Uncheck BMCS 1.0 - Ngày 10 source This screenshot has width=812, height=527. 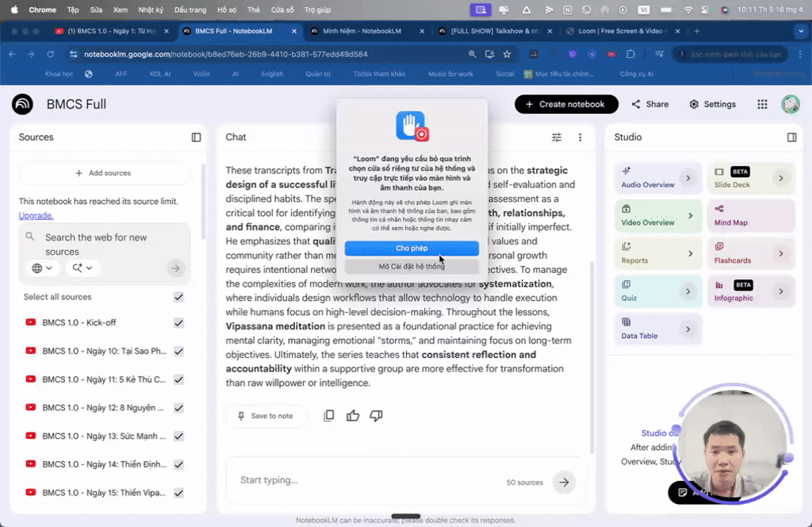pyautogui.click(x=178, y=352)
